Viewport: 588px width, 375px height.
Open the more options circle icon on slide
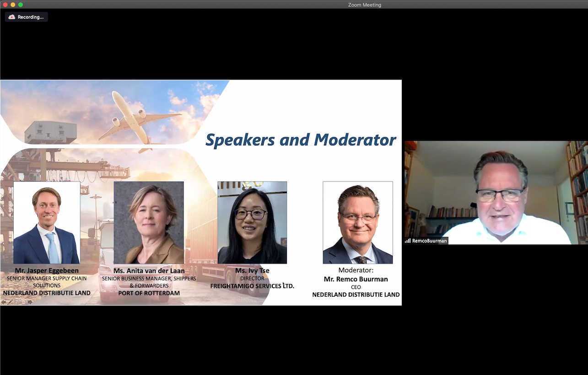(23, 302)
